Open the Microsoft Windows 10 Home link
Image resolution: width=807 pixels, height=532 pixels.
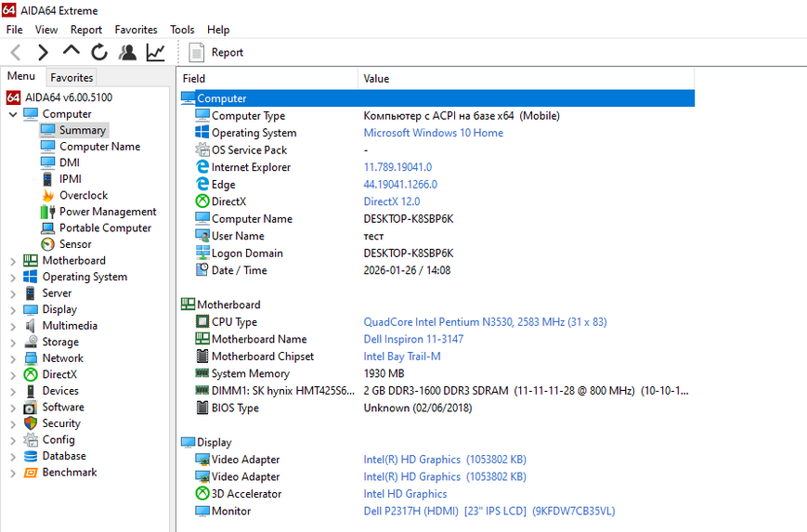434,133
